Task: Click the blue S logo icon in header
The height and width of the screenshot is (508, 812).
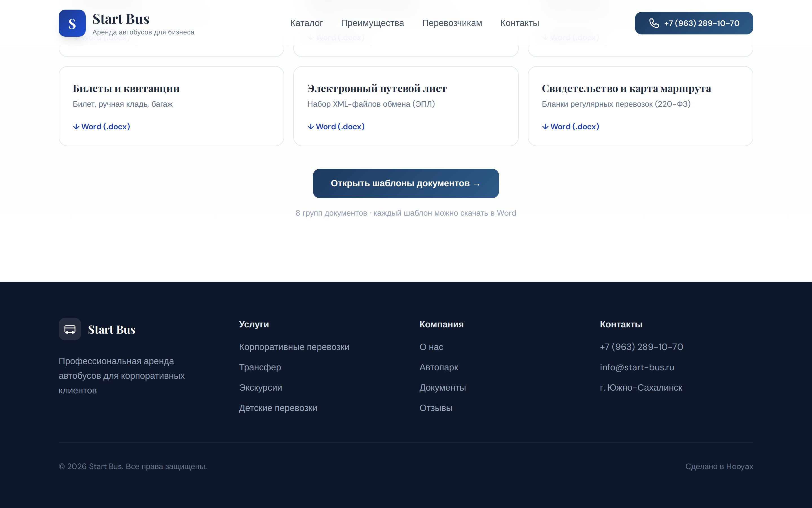Action: (x=72, y=23)
